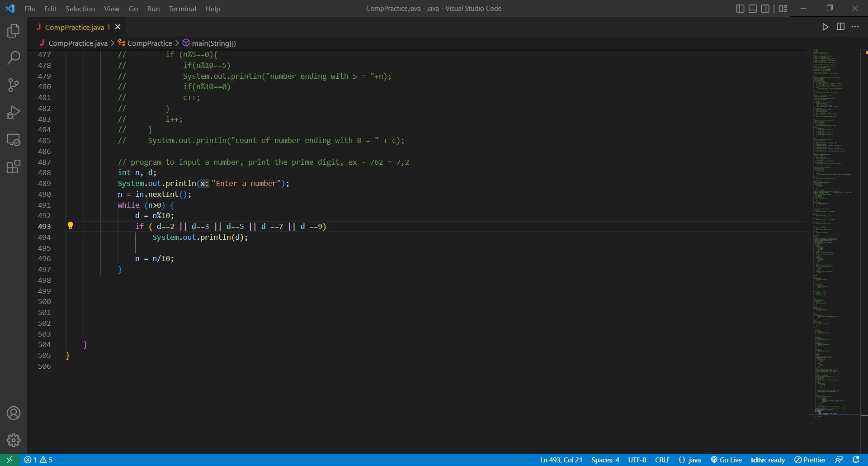
Task: Open the Explorer view in activity bar
Action: (14, 31)
